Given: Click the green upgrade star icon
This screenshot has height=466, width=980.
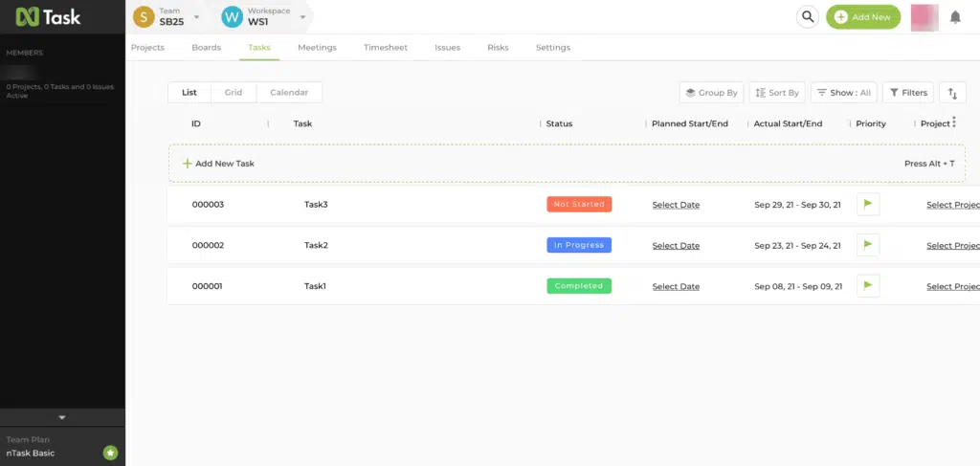Looking at the screenshot, I should 110,453.
